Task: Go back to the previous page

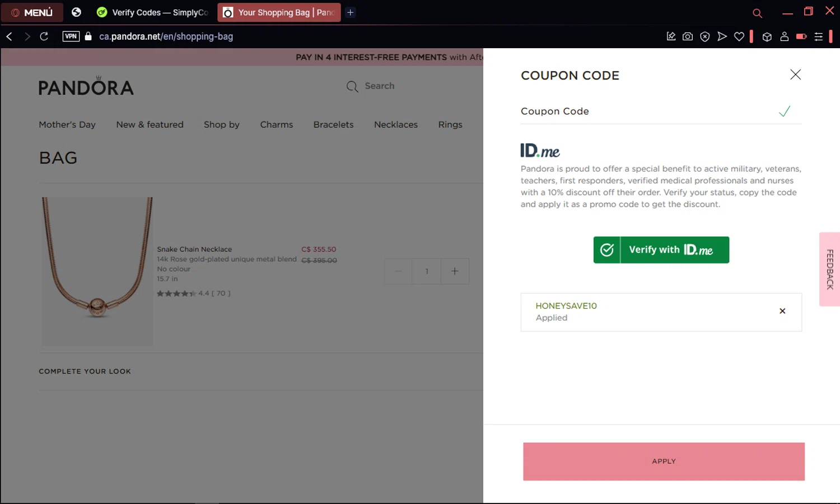Action: (10, 36)
